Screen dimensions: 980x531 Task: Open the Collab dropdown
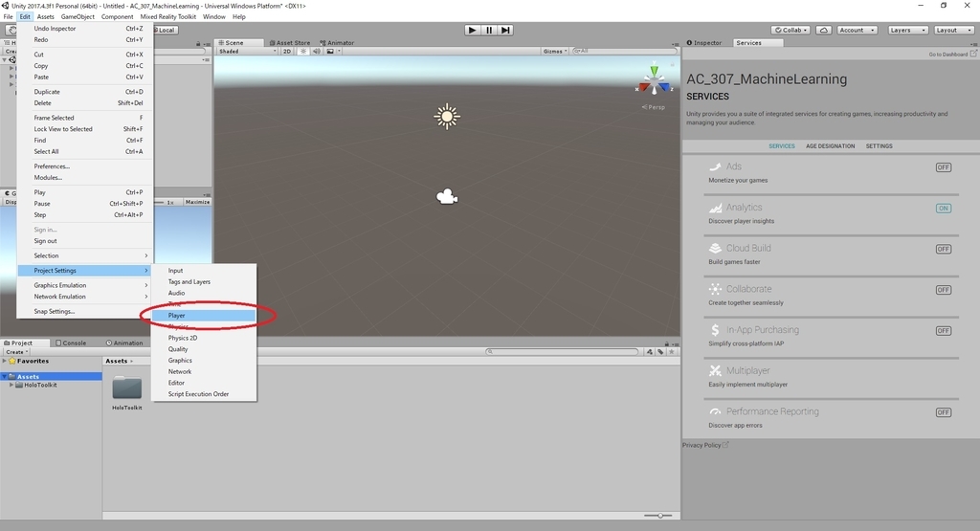coord(791,30)
